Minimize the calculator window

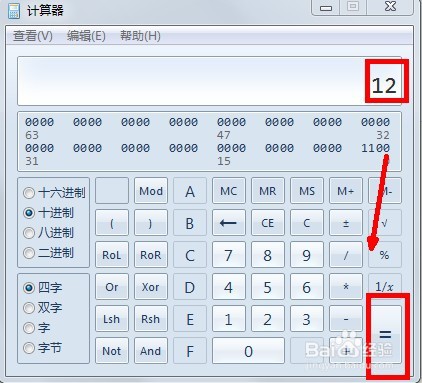[x=326, y=7]
